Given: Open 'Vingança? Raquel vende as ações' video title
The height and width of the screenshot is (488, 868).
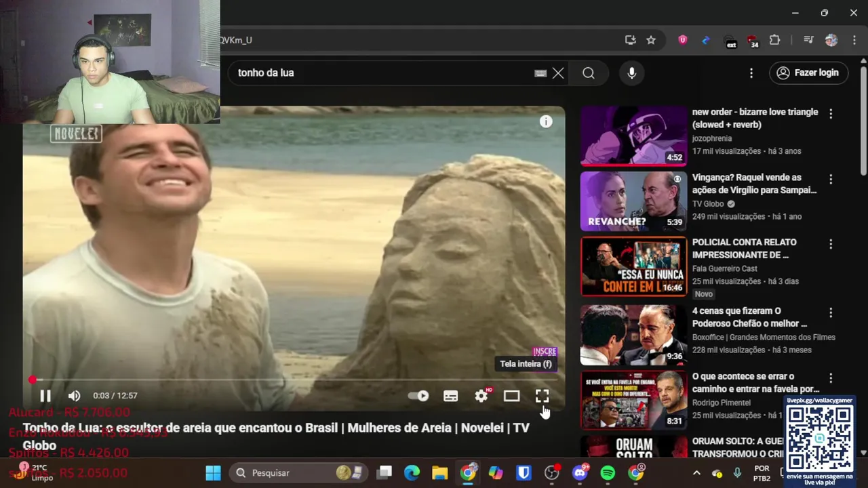Looking at the screenshot, I should pyautogui.click(x=754, y=184).
